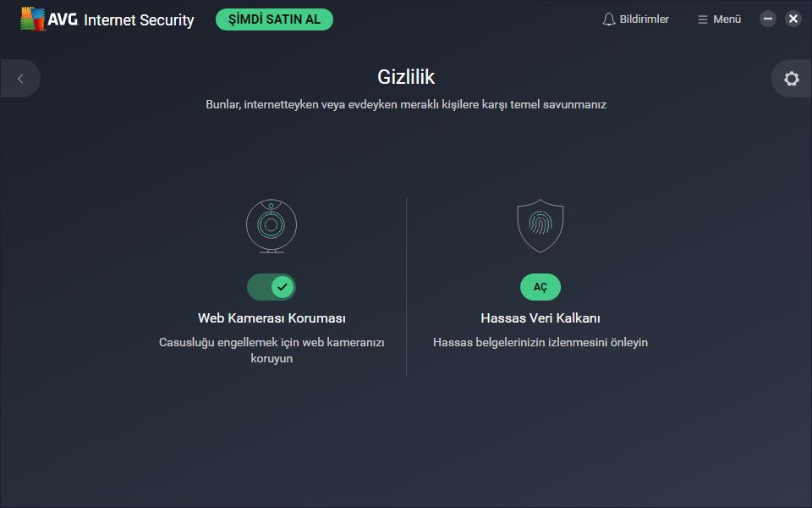Click the ŞİMDİ SATIN AL button
This screenshot has height=508, width=812.
[274, 19]
